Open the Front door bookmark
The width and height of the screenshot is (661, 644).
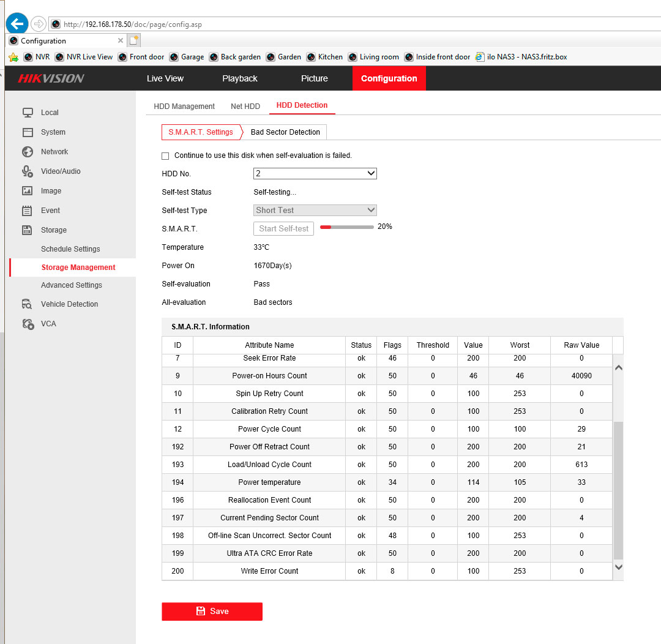tap(141, 57)
